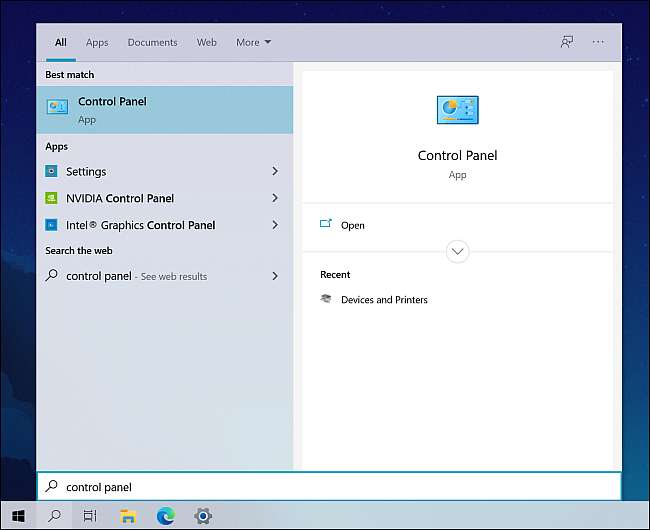Image resolution: width=650 pixels, height=530 pixels.
Task: Expand more actions with the down chevron
Action: click(x=457, y=252)
